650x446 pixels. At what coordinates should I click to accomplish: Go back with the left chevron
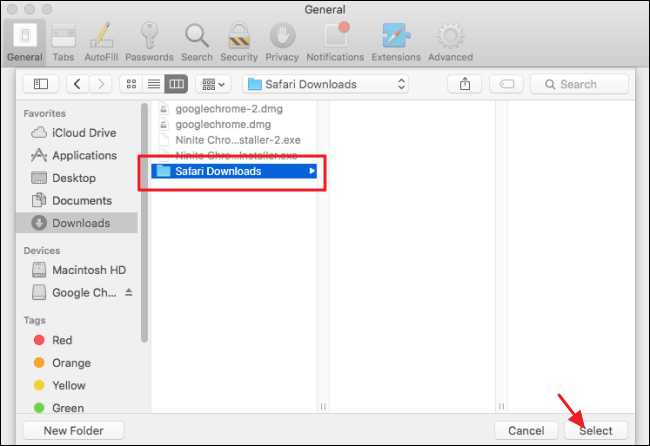coord(78,84)
